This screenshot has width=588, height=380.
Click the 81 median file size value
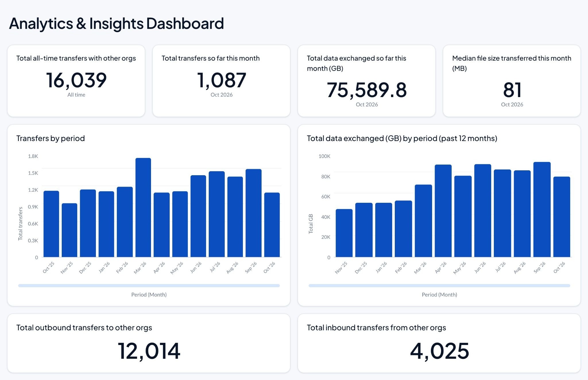click(512, 90)
